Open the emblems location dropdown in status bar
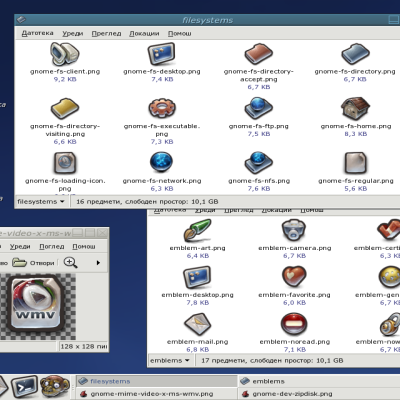Screen dimensions: 400x400 tap(170, 361)
